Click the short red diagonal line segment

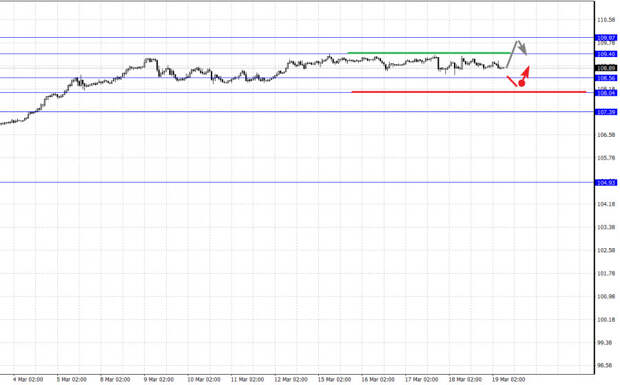(512, 81)
